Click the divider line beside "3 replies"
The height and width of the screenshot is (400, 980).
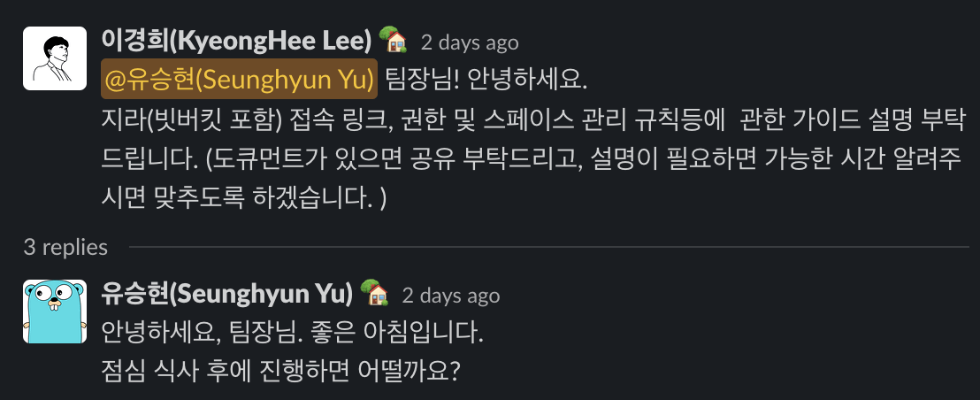tap(548, 247)
